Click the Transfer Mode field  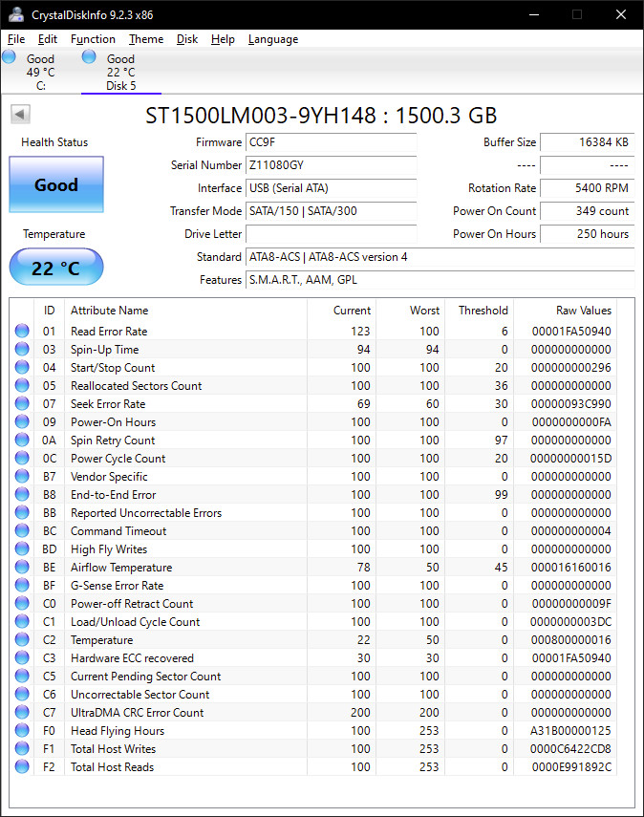coord(331,211)
